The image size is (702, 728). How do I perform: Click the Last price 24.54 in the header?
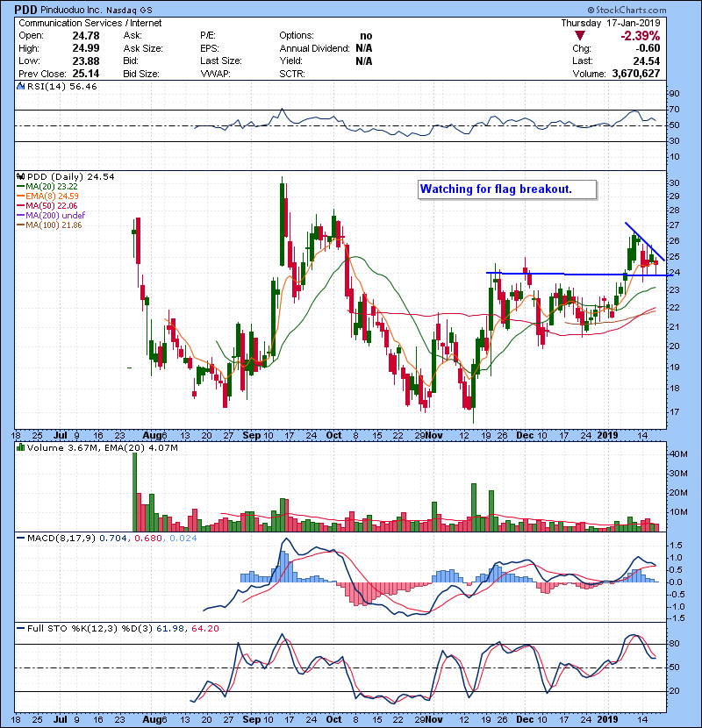[x=647, y=61]
